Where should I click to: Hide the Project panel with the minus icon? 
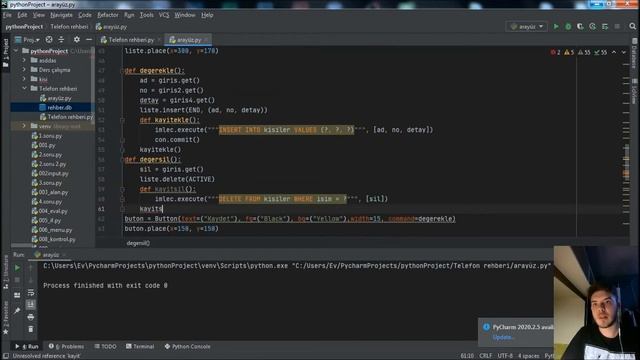pyautogui.click(x=89, y=40)
